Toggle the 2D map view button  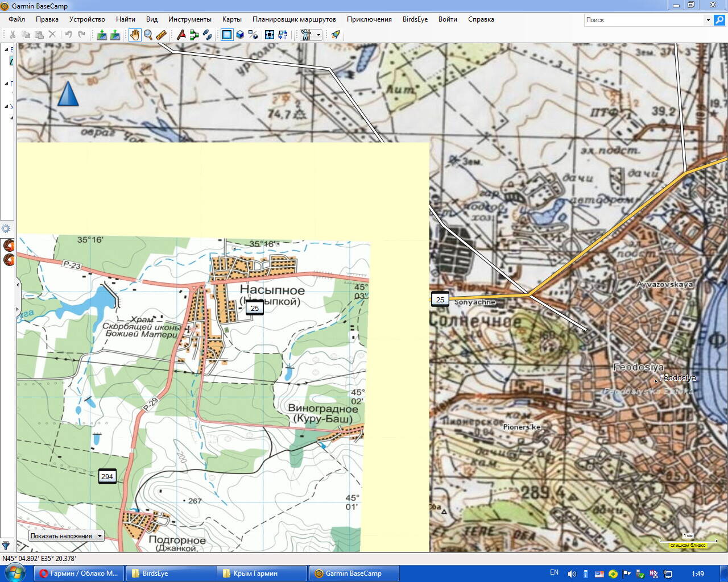click(227, 35)
